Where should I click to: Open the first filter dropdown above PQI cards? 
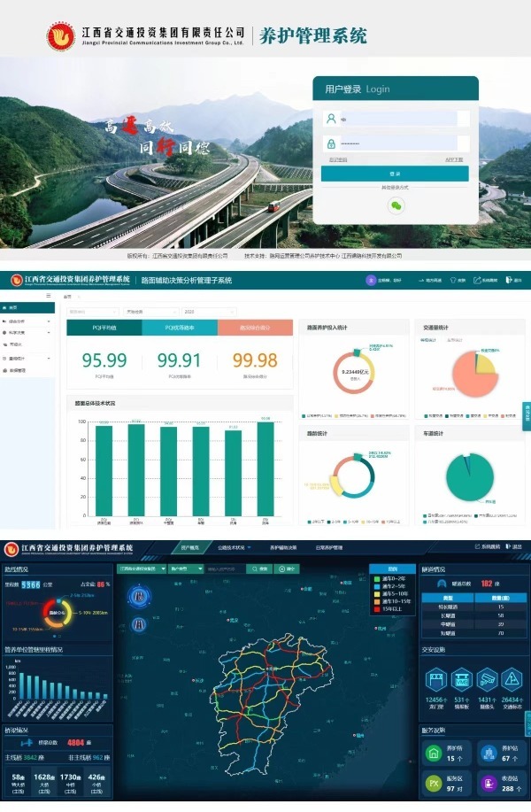93,312
